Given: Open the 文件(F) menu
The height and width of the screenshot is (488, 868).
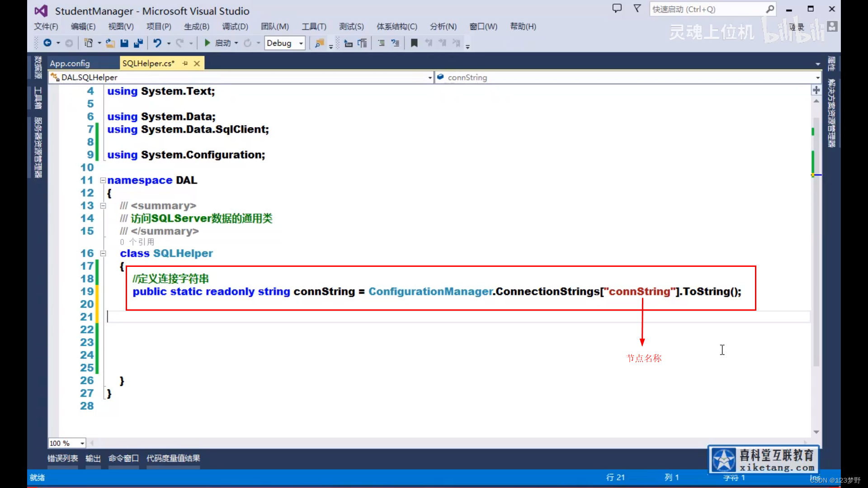Looking at the screenshot, I should coord(46,26).
